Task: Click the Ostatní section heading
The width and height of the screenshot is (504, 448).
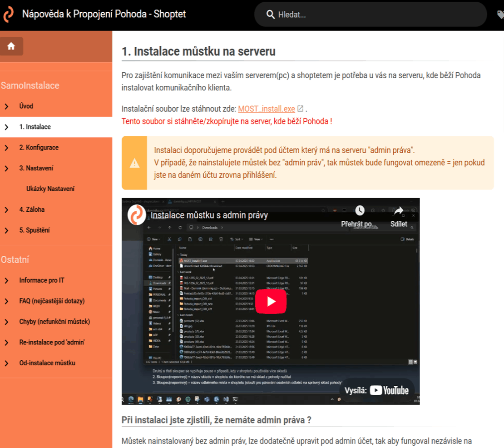Action: point(15,259)
